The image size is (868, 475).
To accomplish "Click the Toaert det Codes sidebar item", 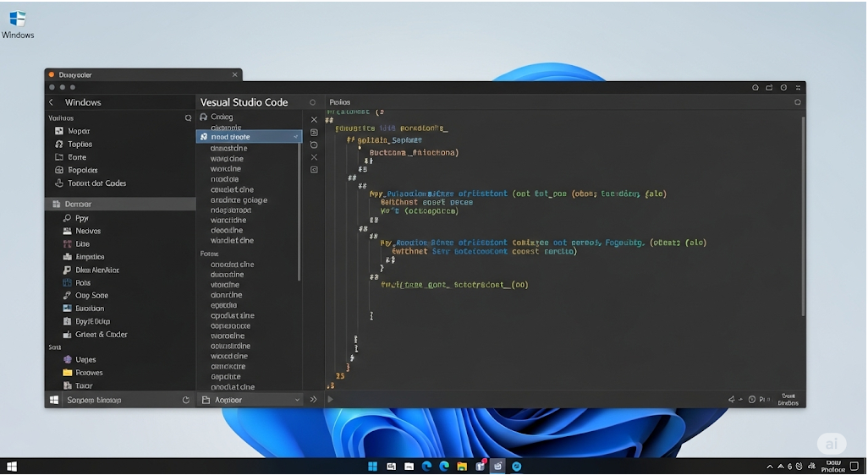I will [x=96, y=183].
